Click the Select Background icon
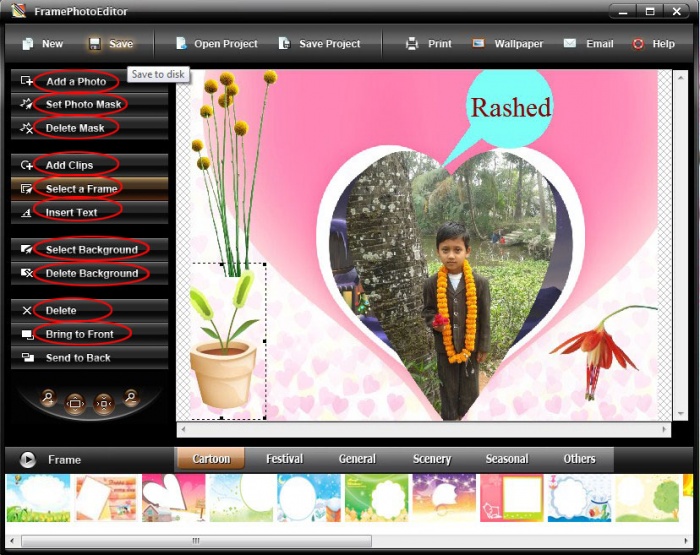 [x=27, y=249]
